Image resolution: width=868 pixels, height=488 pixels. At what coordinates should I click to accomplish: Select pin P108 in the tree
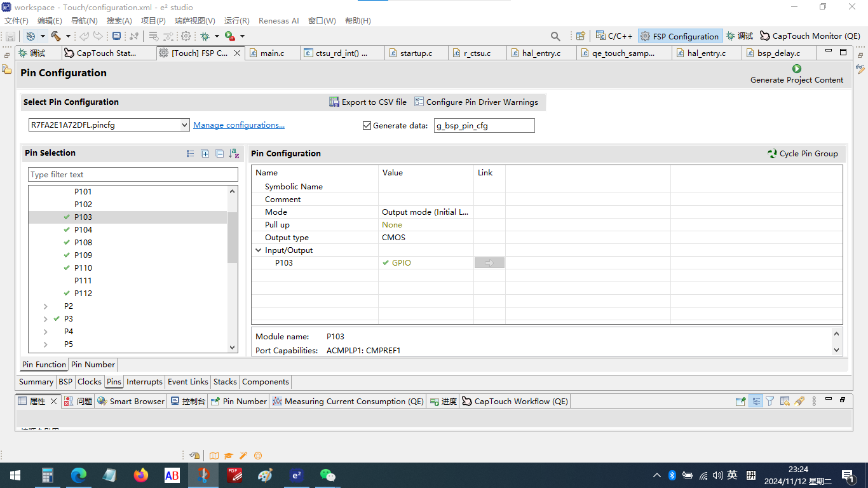pyautogui.click(x=83, y=243)
